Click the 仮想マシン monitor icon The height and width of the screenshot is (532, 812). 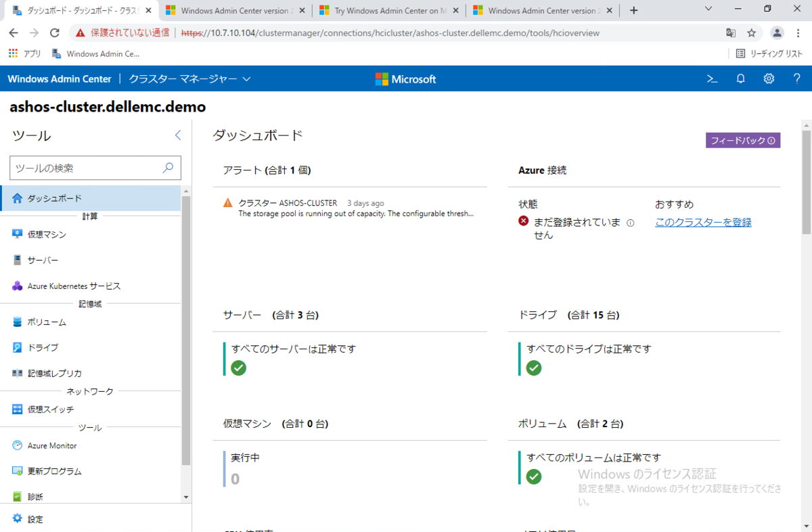[18, 234]
